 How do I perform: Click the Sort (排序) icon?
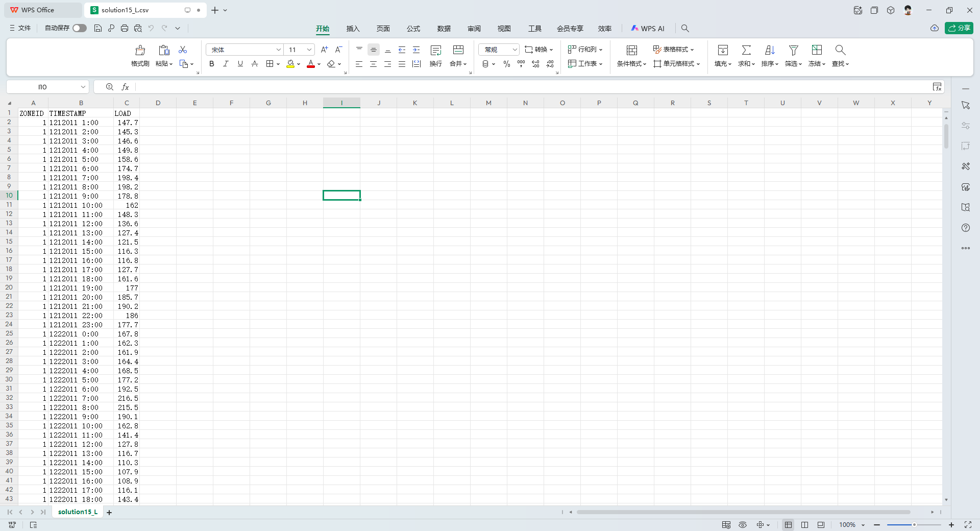click(x=770, y=50)
